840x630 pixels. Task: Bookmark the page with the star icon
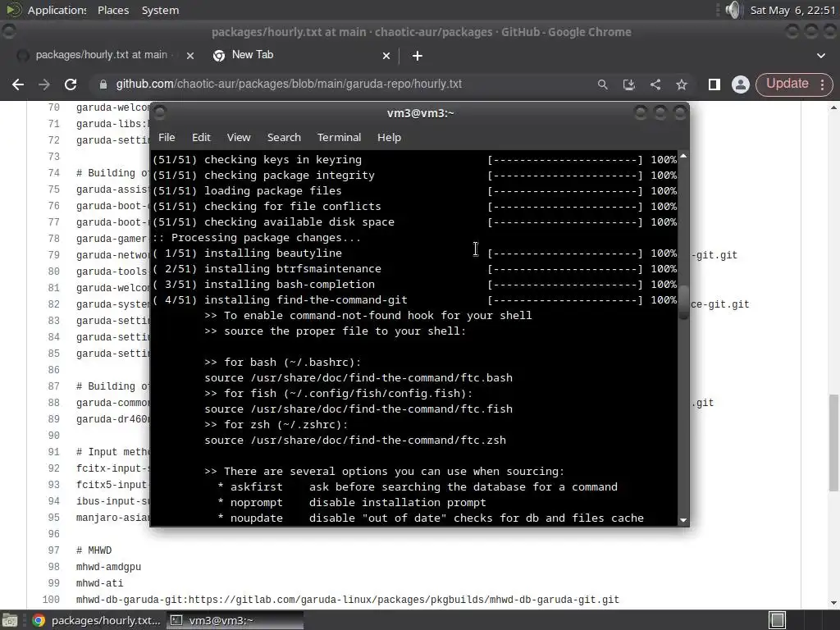682,84
